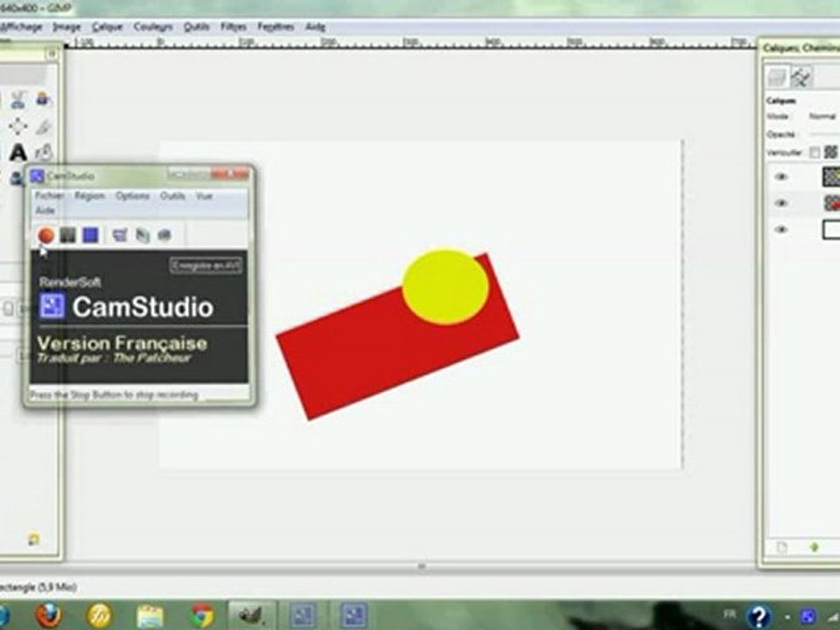Toggle visibility eye of the middle layer

[x=781, y=203]
